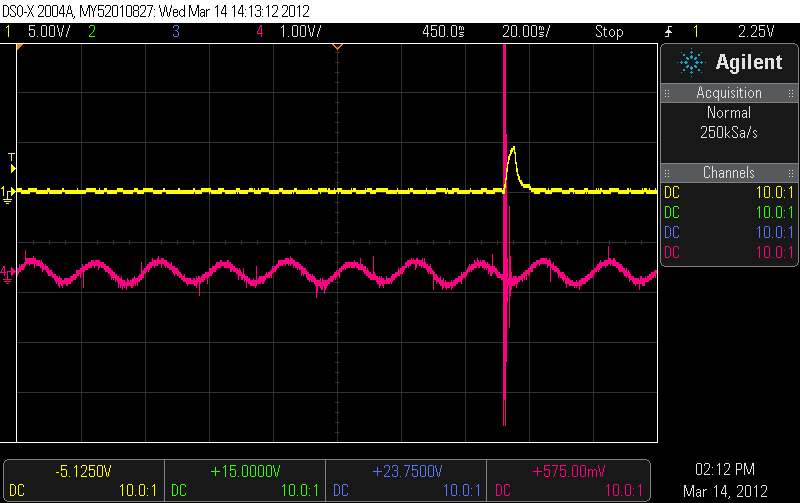Viewport: 800px width, 503px height.
Task: Click channel 4 pink ground reference marker
Action: pyautogui.click(x=7, y=275)
